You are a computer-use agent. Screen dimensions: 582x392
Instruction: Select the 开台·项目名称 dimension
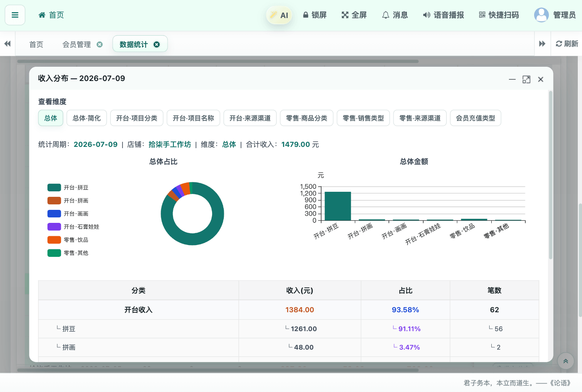[194, 118]
